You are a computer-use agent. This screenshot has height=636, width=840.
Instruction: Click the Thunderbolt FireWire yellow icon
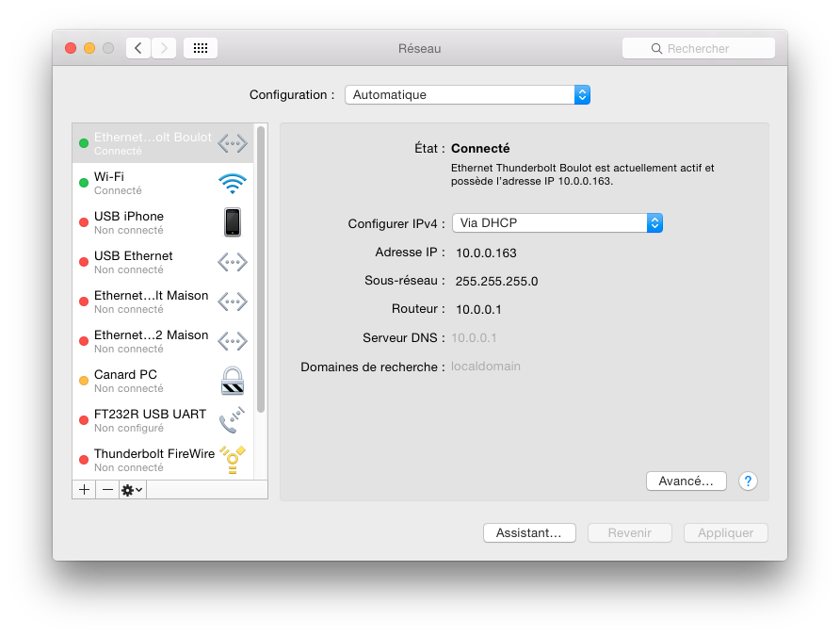(x=233, y=460)
